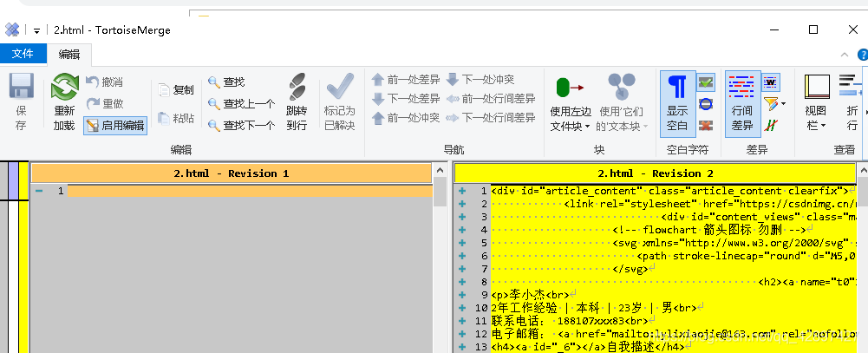868x353 pixels.
Task: Click 重做 redo button
Action: [x=105, y=103]
